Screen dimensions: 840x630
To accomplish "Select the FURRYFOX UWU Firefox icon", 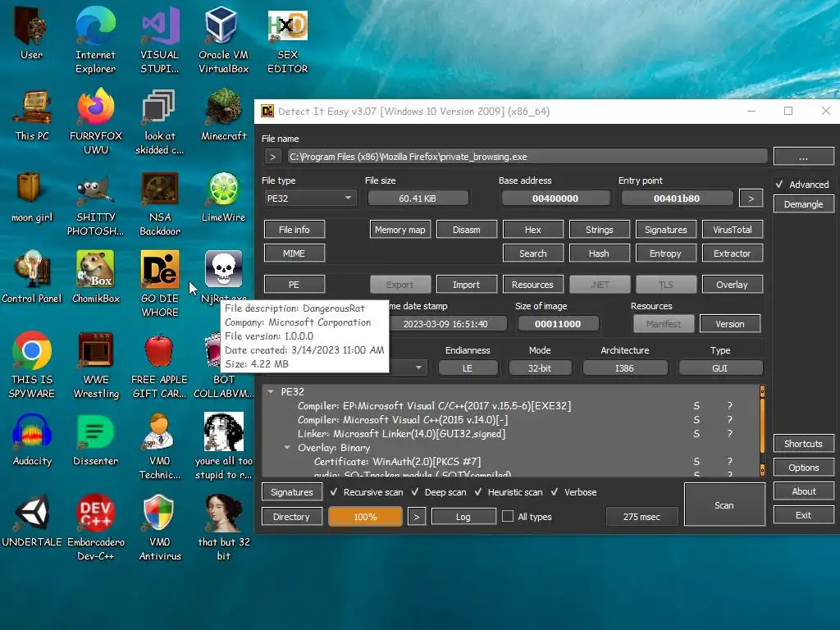I will 96,121.
